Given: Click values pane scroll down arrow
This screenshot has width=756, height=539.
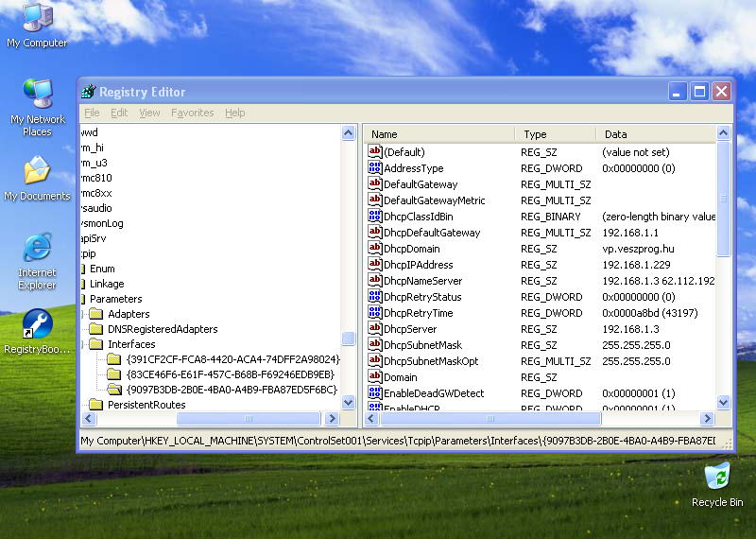Looking at the screenshot, I should tap(723, 402).
